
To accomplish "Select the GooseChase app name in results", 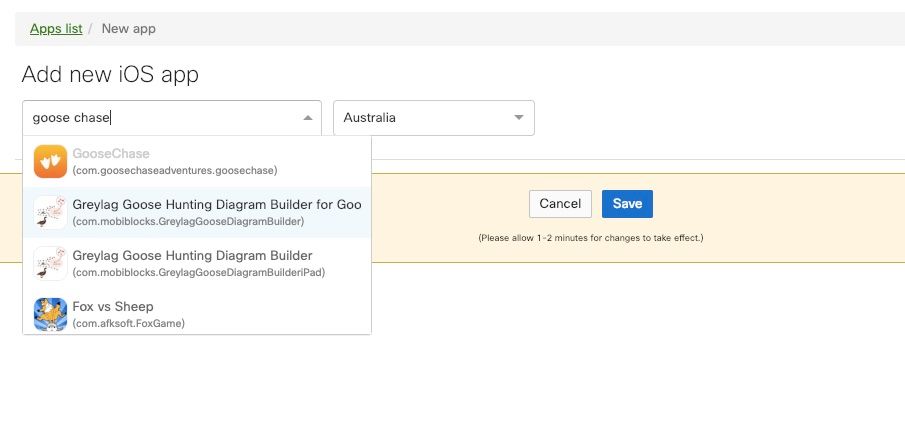I will coord(111,154).
